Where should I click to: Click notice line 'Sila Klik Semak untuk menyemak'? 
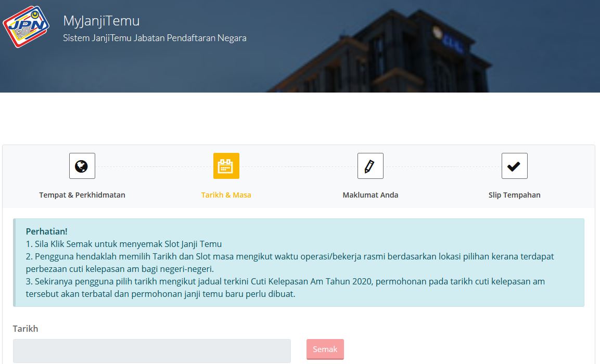(x=124, y=244)
